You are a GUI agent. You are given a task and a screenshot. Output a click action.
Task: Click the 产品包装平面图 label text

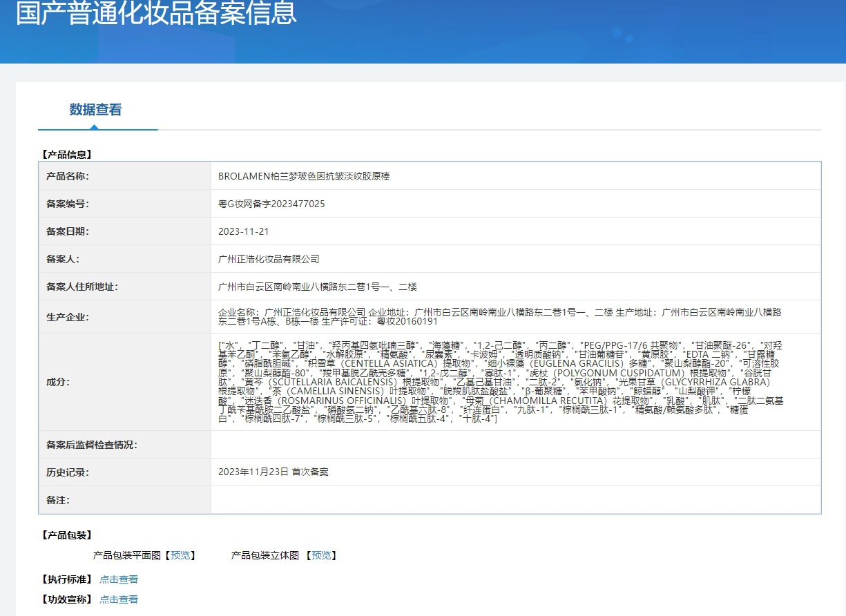127,555
